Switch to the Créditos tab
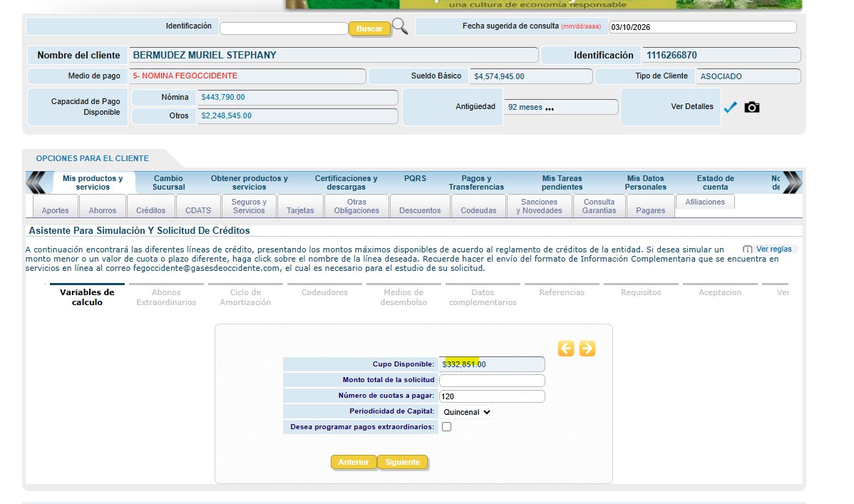 (x=150, y=210)
